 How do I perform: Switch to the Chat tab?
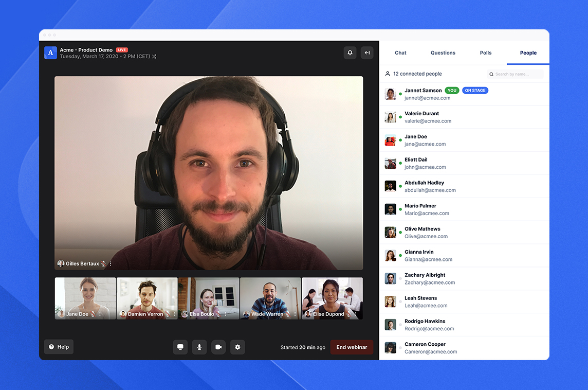pyautogui.click(x=400, y=53)
